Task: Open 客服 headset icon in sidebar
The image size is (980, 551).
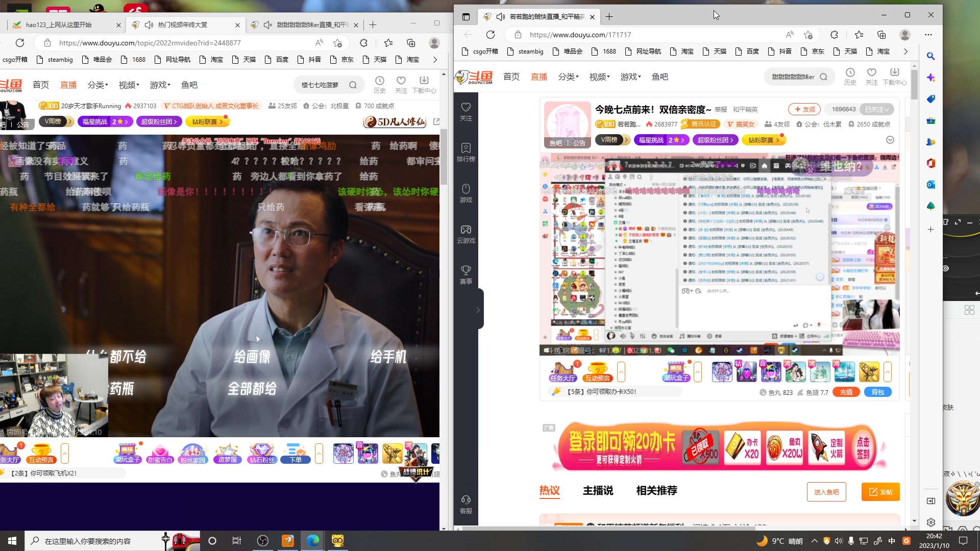Action: (x=465, y=504)
